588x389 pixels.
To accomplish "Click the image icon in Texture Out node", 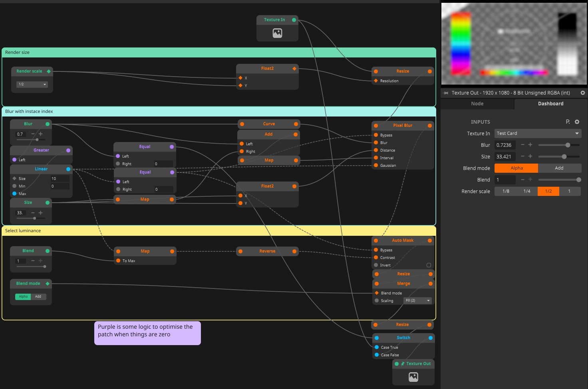I will click(x=413, y=377).
